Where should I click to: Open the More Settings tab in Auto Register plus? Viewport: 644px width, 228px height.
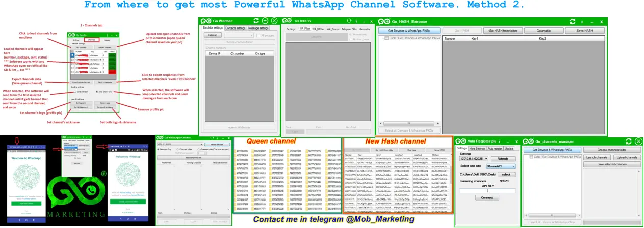click(477, 149)
